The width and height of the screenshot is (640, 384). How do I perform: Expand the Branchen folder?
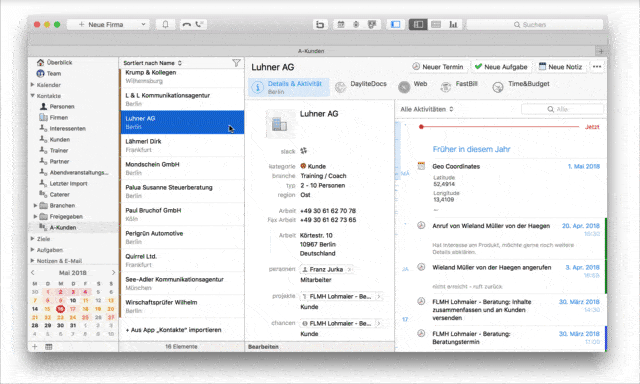(35, 205)
